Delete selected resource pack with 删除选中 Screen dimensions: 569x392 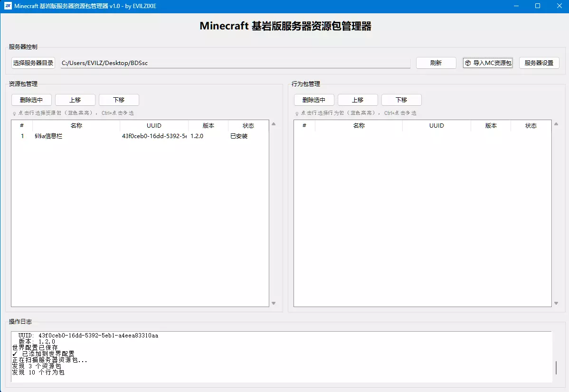click(x=31, y=100)
